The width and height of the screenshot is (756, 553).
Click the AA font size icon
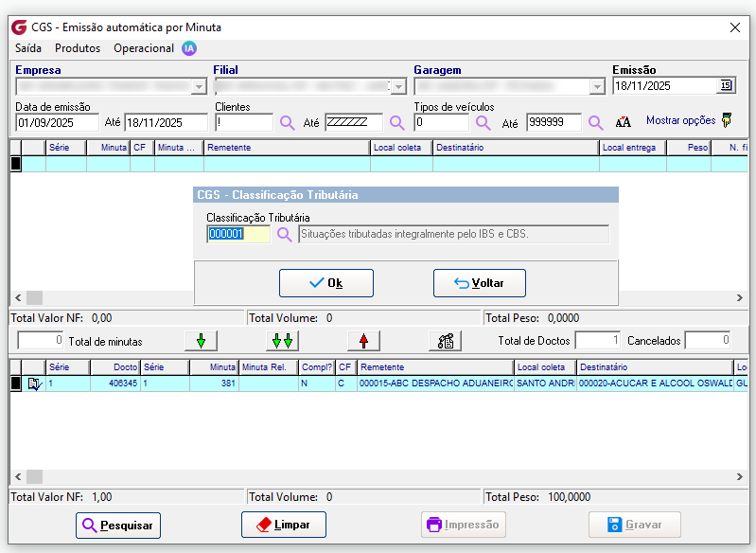pos(623,122)
